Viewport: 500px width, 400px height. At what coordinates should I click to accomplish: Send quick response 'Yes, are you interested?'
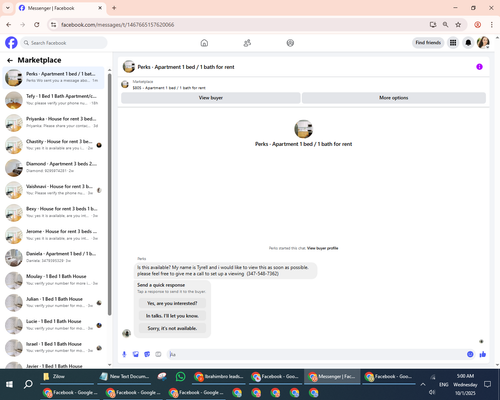point(172,303)
